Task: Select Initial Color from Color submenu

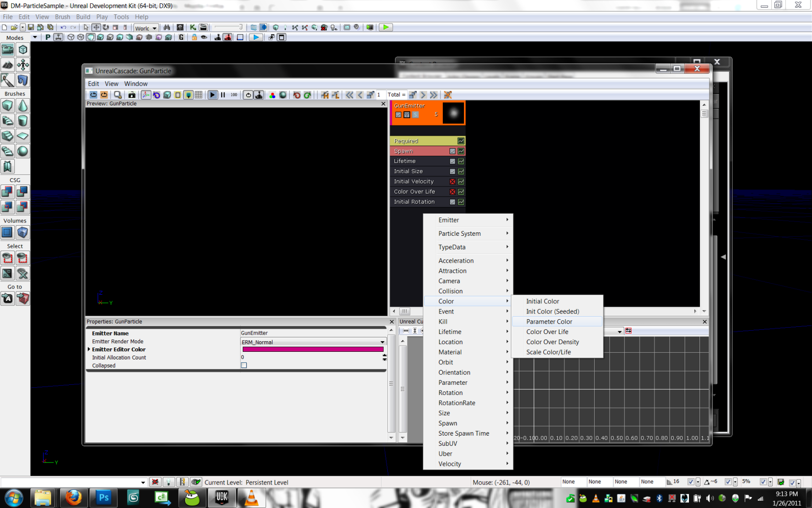Action: (x=557, y=301)
